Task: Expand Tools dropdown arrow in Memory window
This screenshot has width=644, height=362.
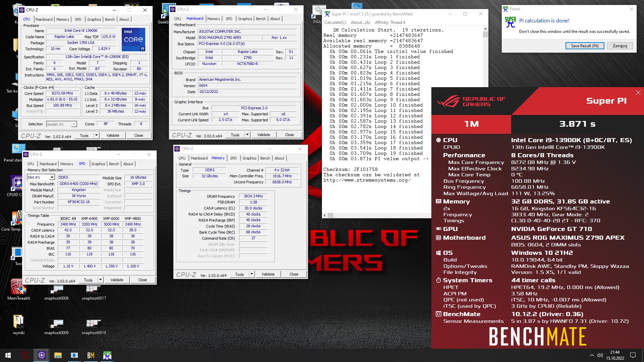Action: 252,274
